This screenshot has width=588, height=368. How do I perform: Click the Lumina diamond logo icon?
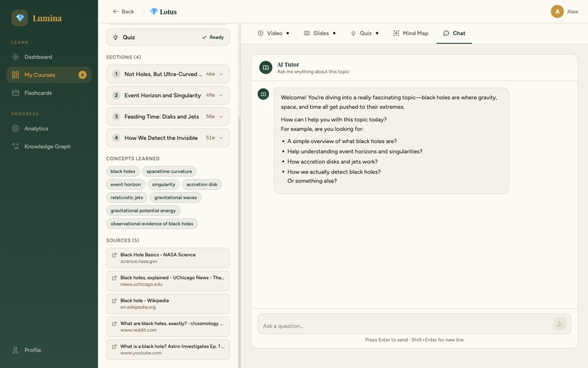click(x=20, y=18)
